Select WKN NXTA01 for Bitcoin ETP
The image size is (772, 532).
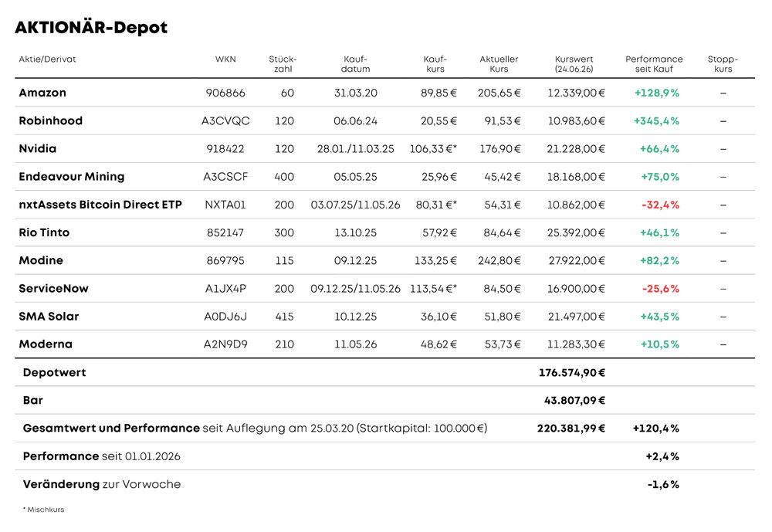pyautogui.click(x=225, y=205)
